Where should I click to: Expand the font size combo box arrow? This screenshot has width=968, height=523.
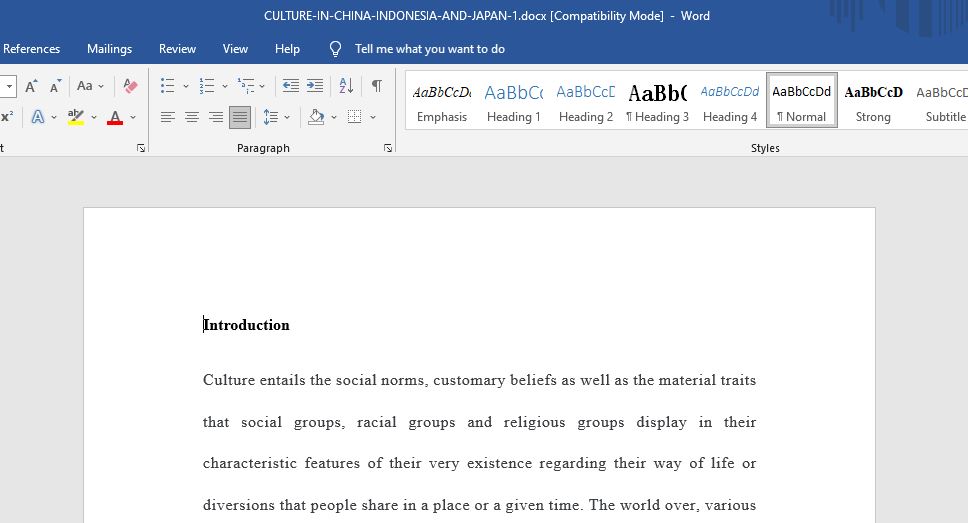(8, 86)
